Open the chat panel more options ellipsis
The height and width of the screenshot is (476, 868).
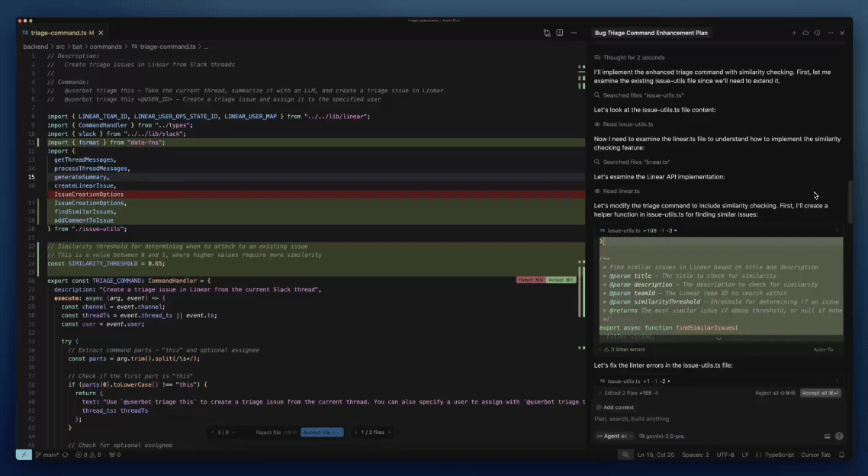point(831,34)
